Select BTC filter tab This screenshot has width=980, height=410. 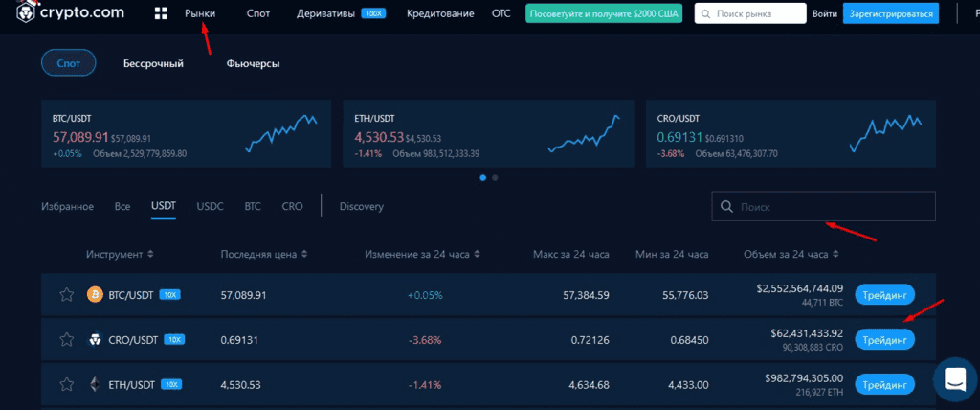click(x=253, y=207)
